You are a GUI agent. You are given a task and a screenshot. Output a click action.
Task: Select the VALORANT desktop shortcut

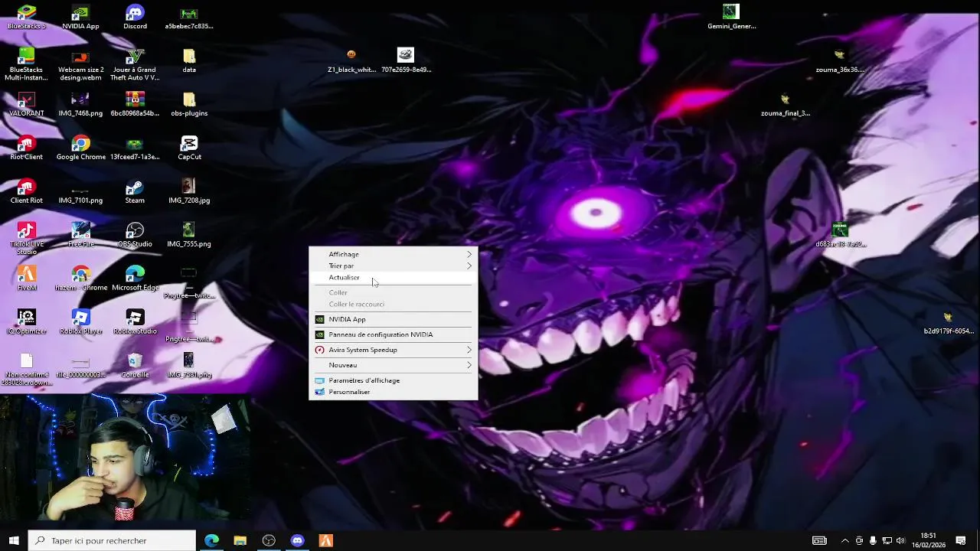27,104
